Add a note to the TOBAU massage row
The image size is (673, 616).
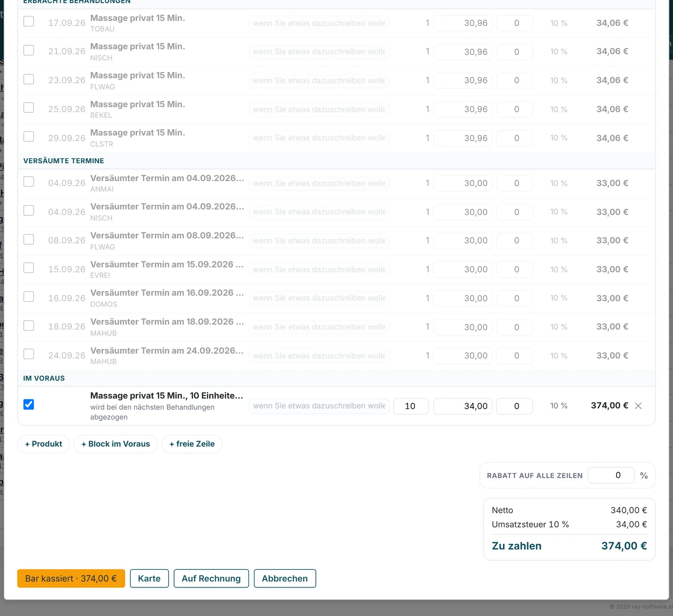[319, 23]
